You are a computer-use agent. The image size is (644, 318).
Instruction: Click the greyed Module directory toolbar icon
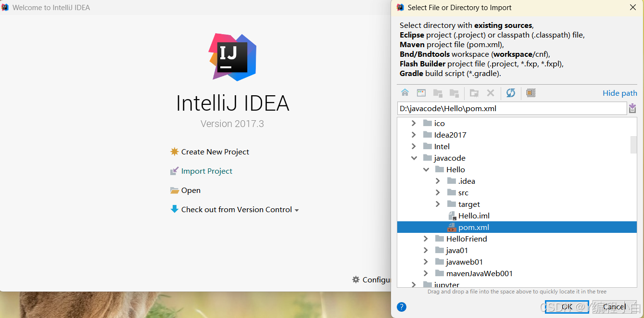454,93
